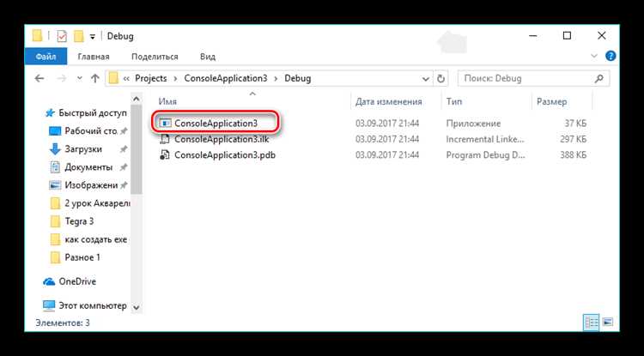Click Debug in the address path
The image size is (644, 356).
click(298, 78)
